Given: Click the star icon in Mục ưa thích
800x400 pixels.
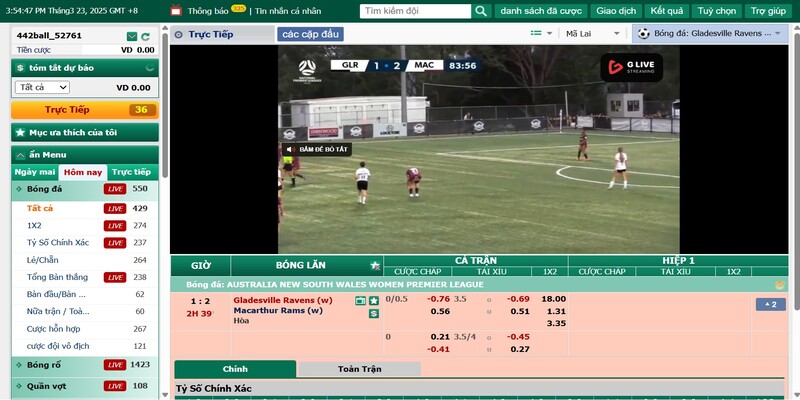Looking at the screenshot, I should point(20,133).
